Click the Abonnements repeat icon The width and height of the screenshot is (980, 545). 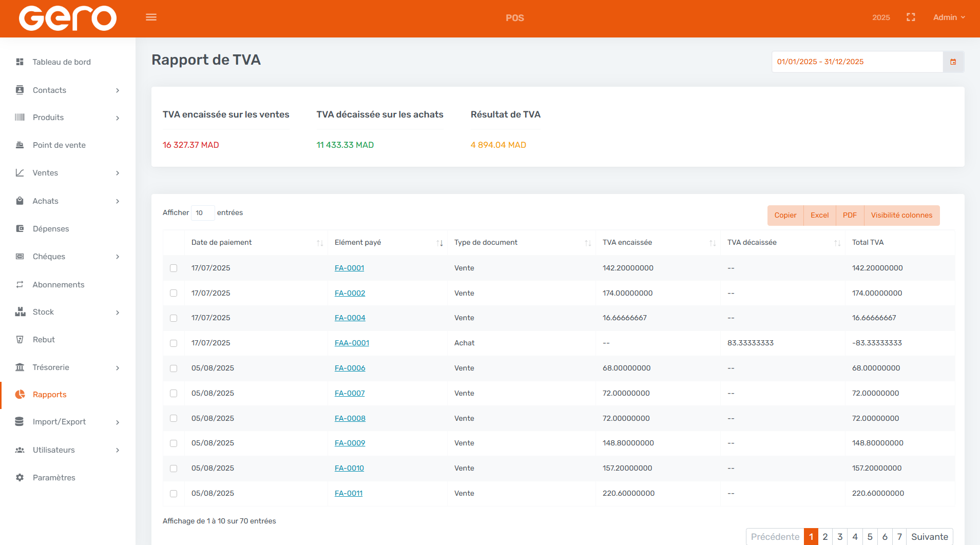[x=20, y=285]
